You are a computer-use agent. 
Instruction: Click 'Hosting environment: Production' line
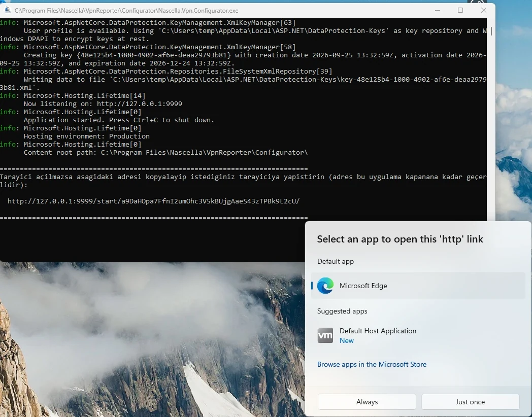86,136
